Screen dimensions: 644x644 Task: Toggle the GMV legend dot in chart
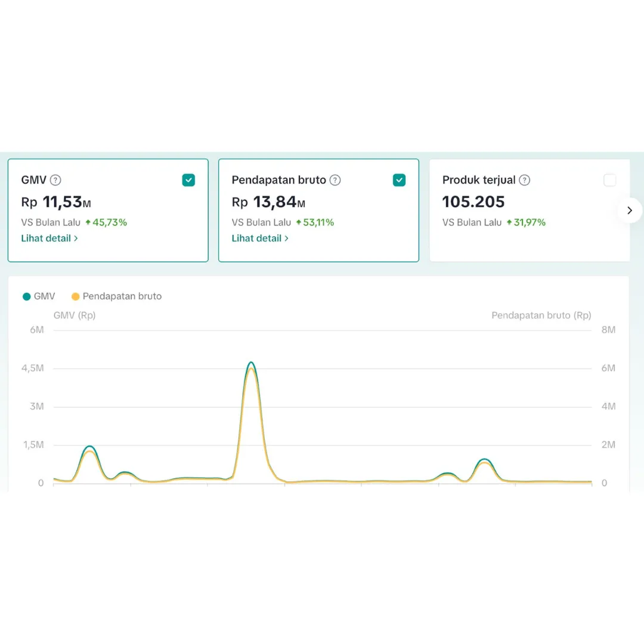point(27,296)
